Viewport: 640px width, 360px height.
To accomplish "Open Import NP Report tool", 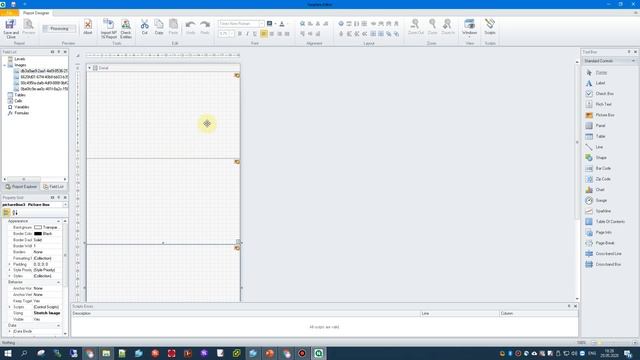I will coord(109,29).
